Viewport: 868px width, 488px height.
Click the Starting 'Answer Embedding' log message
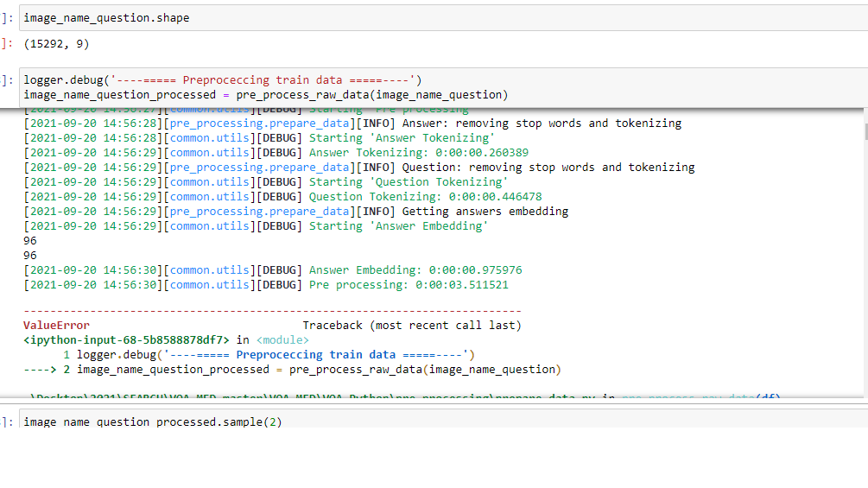pos(398,226)
